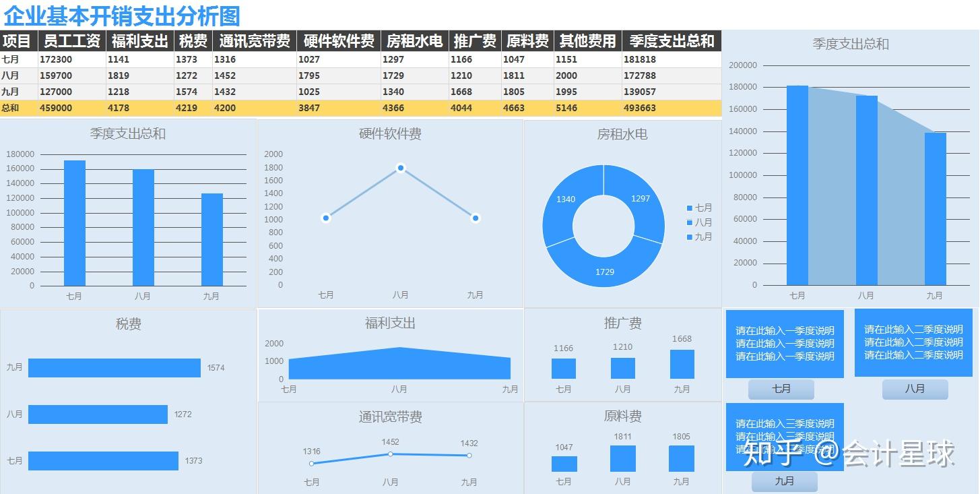Click 税费 chart title
This screenshot has height=494, width=980.
(x=129, y=324)
